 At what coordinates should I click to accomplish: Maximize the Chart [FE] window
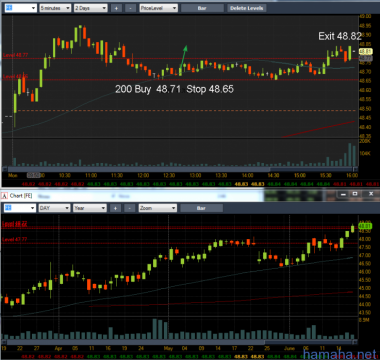(355, 194)
